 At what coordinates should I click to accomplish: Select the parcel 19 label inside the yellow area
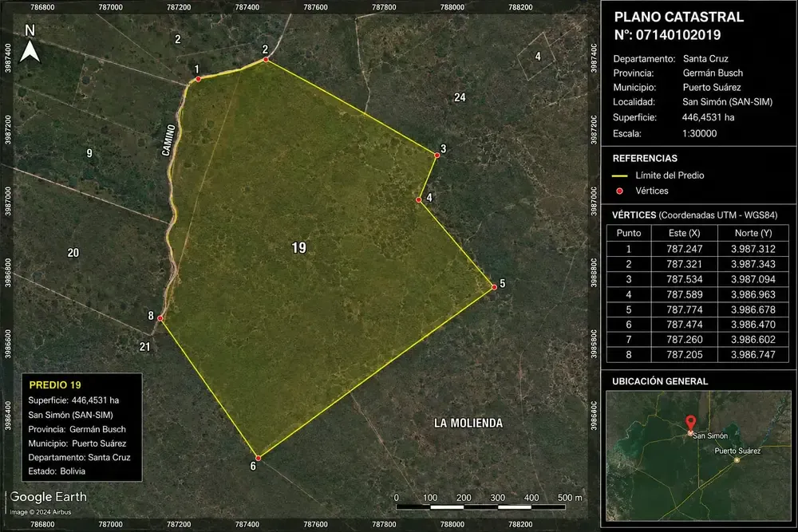click(x=298, y=248)
